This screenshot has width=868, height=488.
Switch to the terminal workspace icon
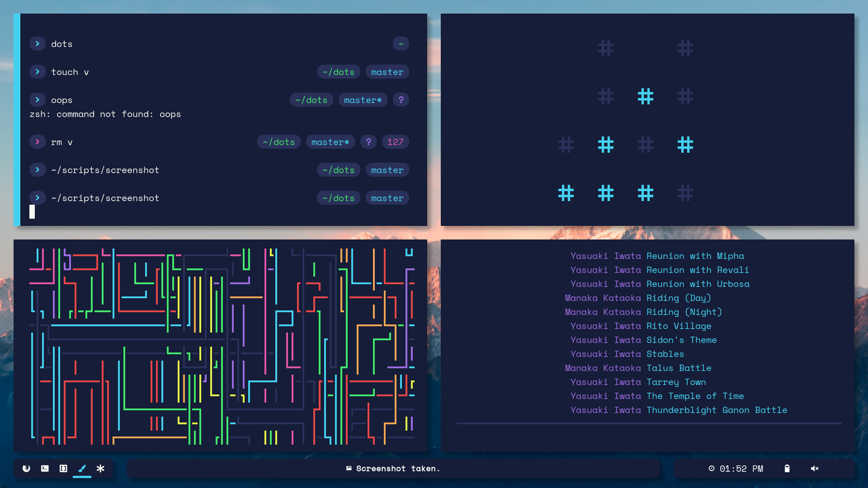[x=45, y=469]
